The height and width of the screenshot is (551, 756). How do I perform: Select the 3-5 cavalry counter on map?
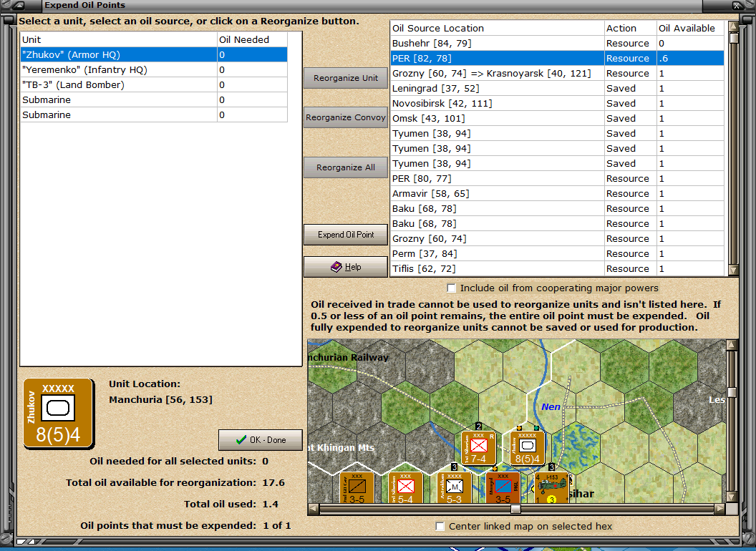357,488
